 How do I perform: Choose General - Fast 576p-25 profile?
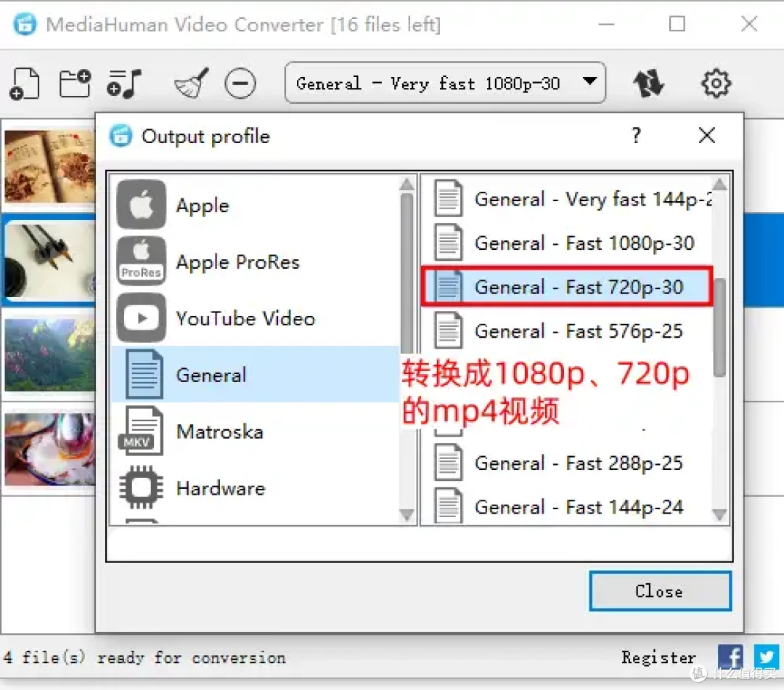(x=567, y=331)
